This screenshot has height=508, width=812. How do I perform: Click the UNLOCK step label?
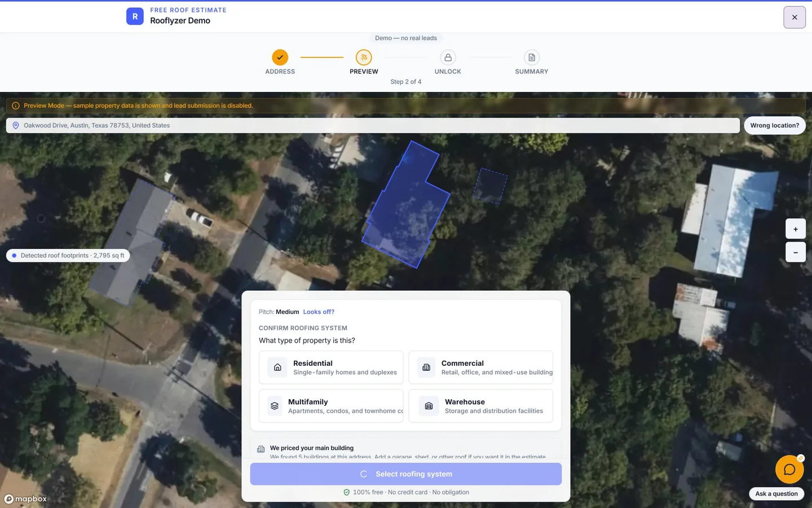coord(448,72)
